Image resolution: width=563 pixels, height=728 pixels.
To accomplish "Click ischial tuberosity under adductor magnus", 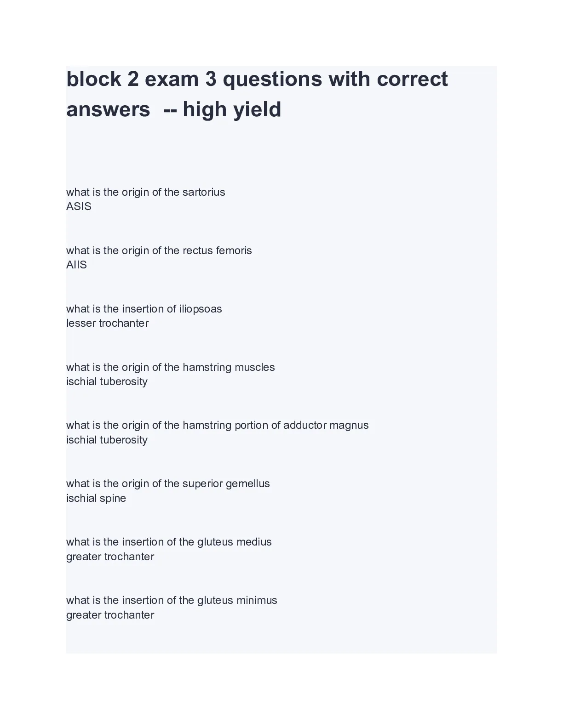I will click(x=107, y=440).
